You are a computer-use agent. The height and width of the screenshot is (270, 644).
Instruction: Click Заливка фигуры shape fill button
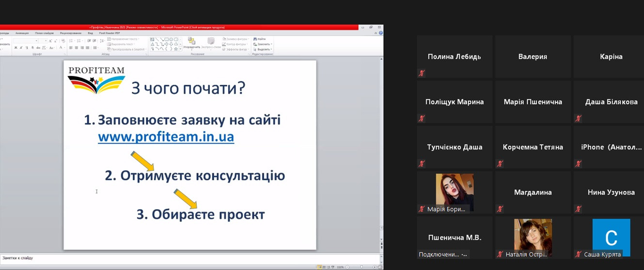pos(236,39)
